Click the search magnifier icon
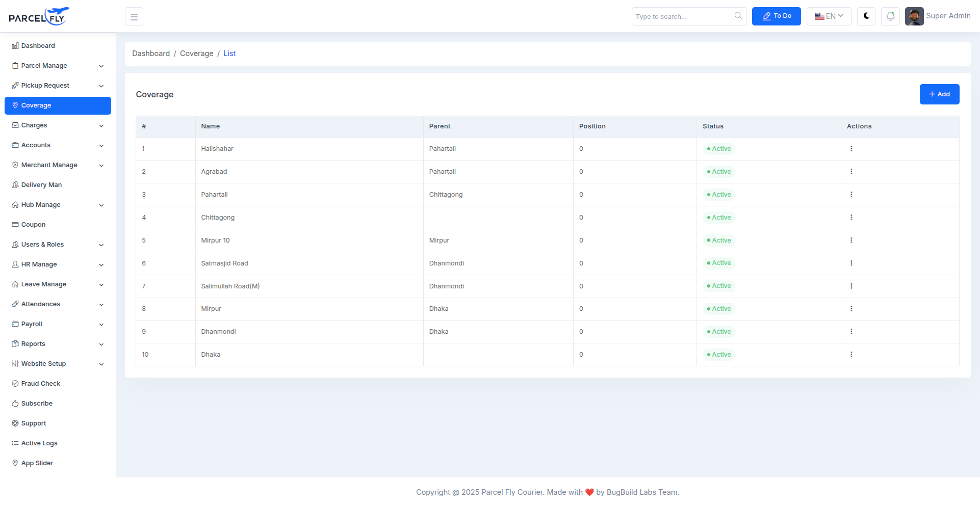 [x=738, y=16]
